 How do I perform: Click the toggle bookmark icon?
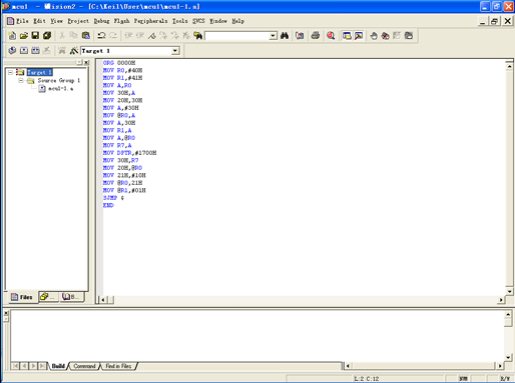(152, 35)
